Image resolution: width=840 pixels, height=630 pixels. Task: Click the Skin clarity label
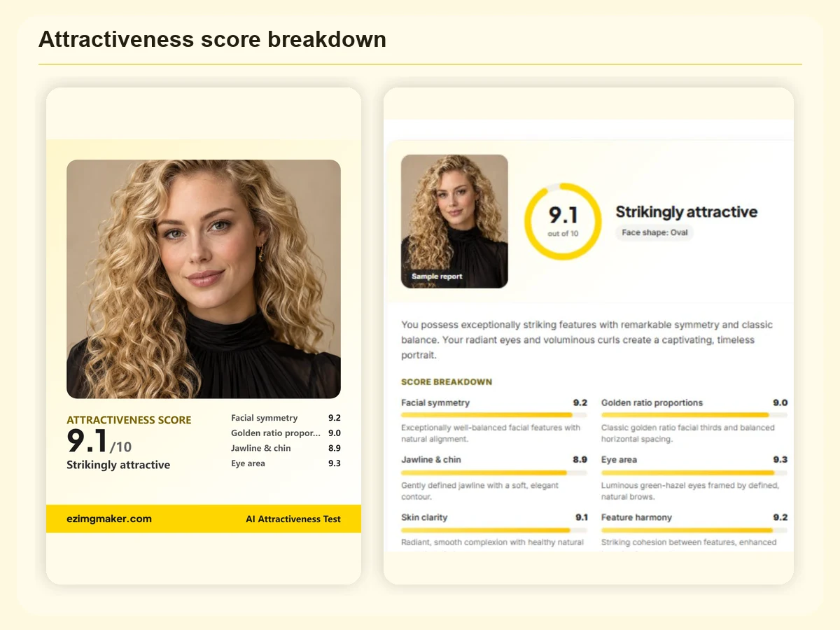point(424,517)
